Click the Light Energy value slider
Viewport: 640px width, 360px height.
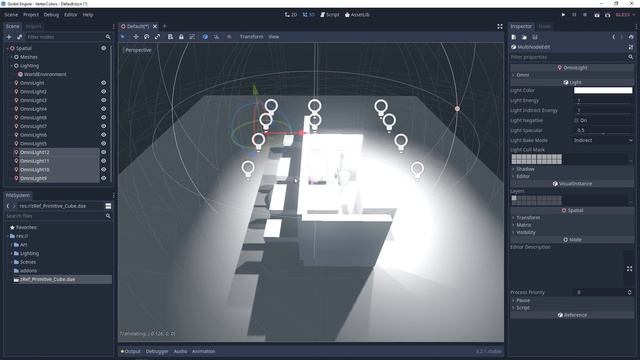click(x=603, y=100)
